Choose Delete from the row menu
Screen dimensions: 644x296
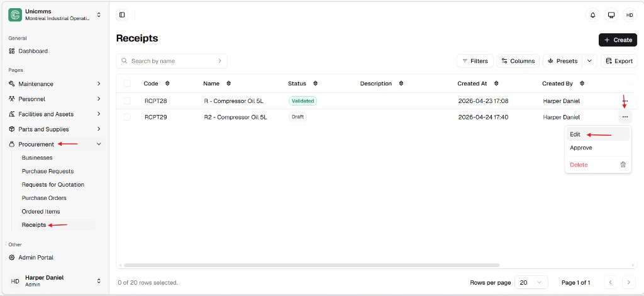[597, 165]
